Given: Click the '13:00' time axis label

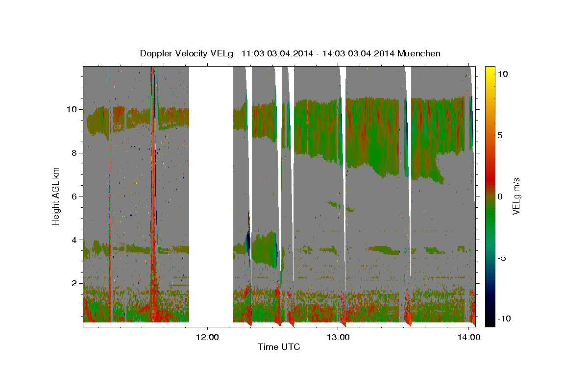Looking at the screenshot, I should click(x=338, y=337).
